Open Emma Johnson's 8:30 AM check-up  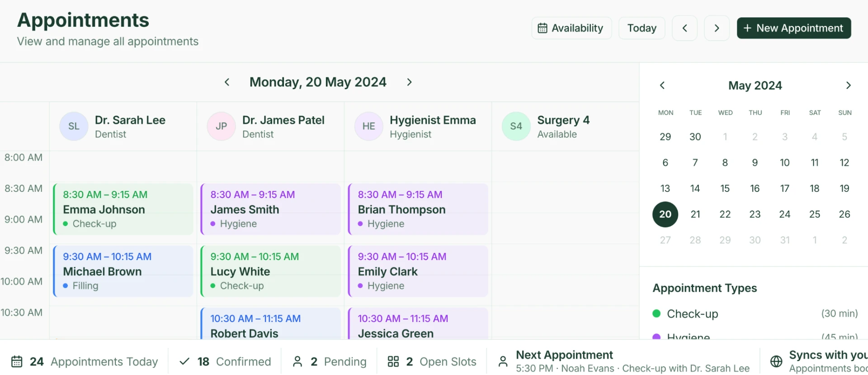pyautogui.click(x=123, y=209)
